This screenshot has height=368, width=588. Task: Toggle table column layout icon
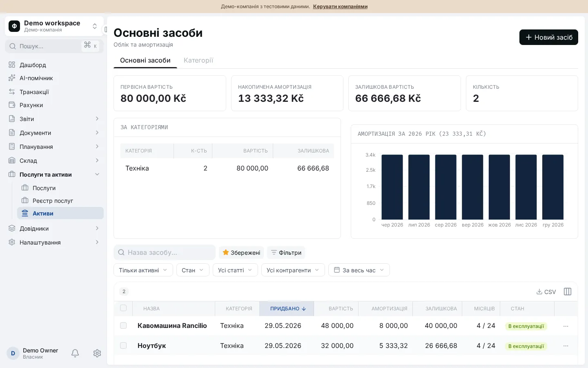[568, 292]
